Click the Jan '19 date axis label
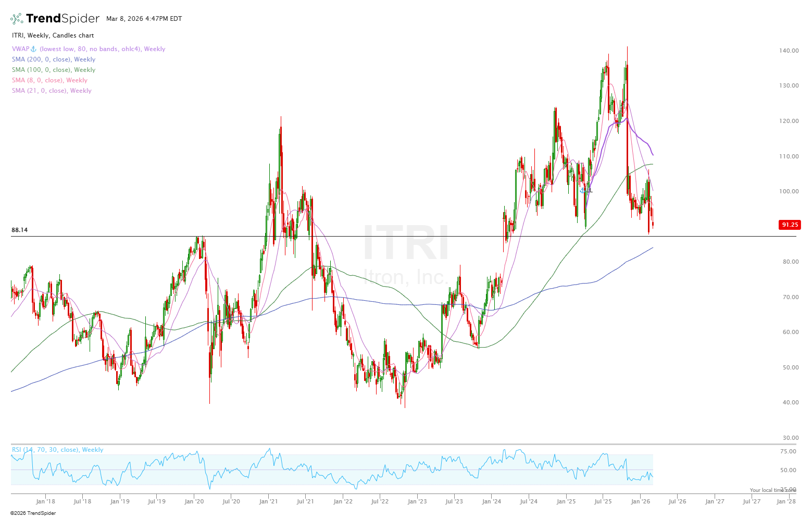The width and height of the screenshot is (812, 518). tap(120, 502)
